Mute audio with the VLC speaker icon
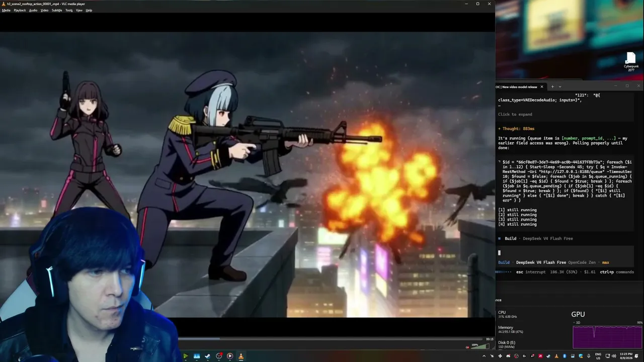644x362 pixels. 467,346
